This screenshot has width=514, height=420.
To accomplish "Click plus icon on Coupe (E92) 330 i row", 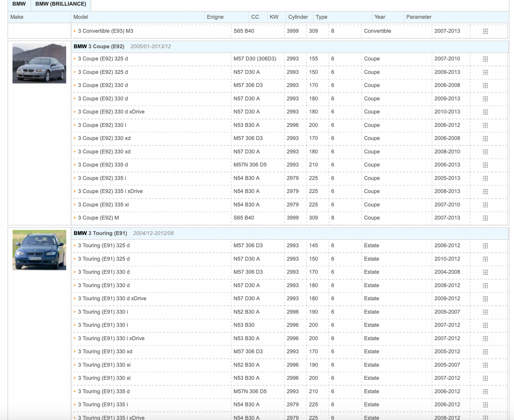I will point(485,125).
